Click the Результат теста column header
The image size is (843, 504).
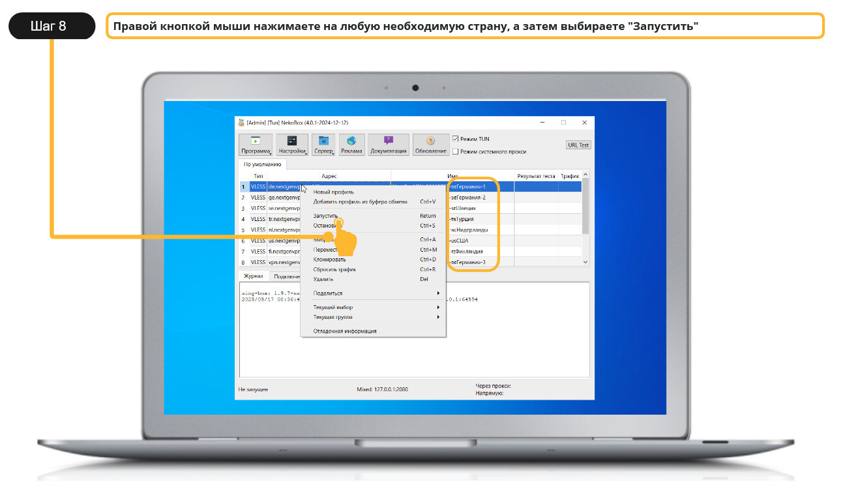tap(536, 176)
